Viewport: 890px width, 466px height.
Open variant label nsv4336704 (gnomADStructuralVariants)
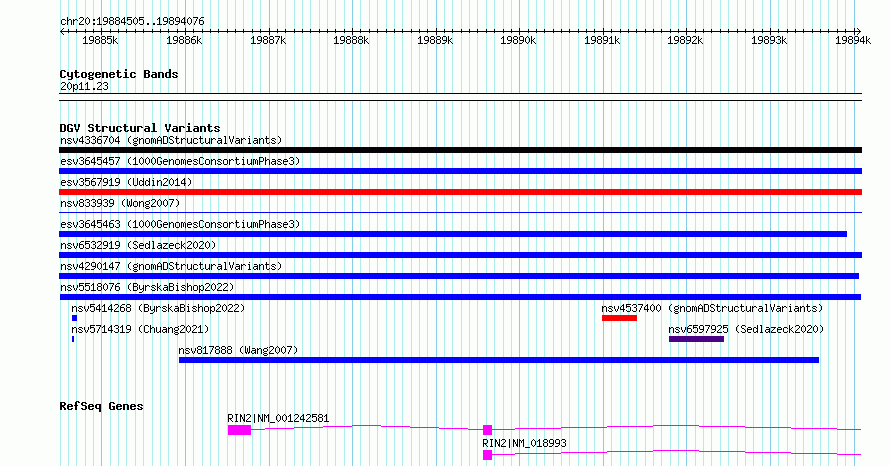coord(171,140)
